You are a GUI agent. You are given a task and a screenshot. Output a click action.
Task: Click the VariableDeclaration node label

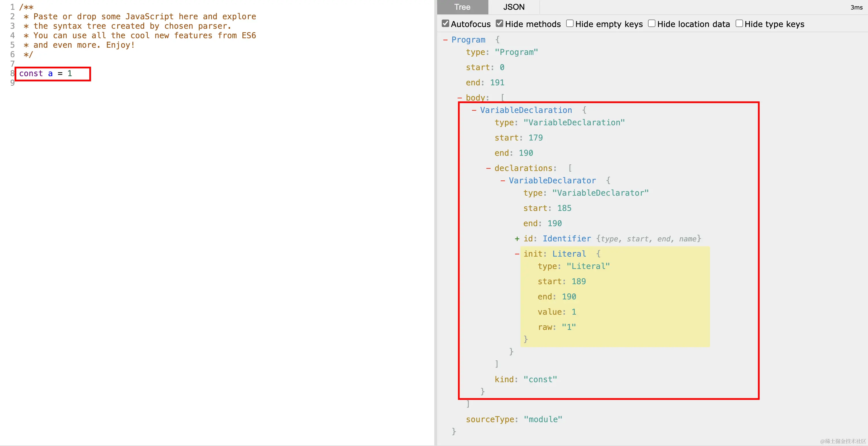[x=526, y=110]
